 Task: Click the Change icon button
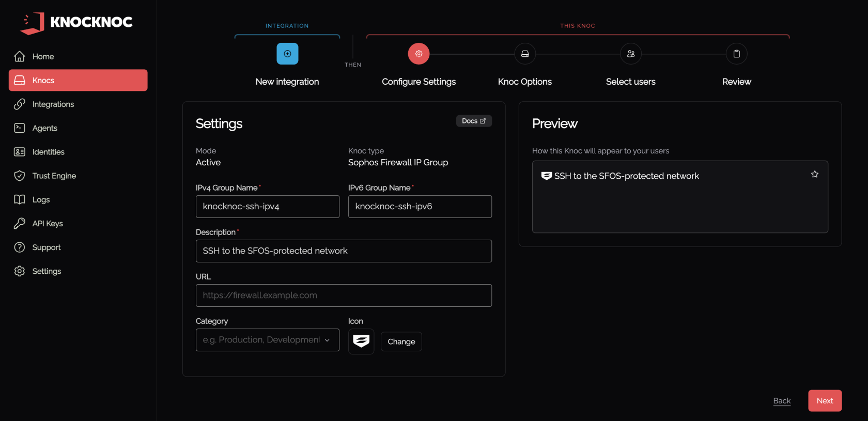pyautogui.click(x=401, y=341)
